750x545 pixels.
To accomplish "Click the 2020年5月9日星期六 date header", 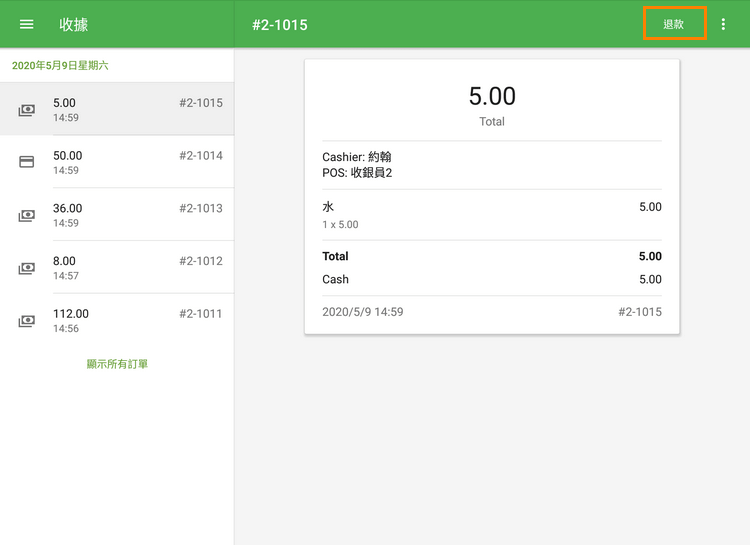I will point(60,65).
